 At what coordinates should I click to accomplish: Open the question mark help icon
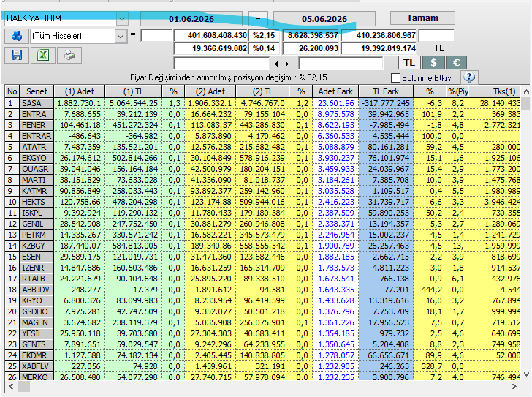tap(469, 77)
